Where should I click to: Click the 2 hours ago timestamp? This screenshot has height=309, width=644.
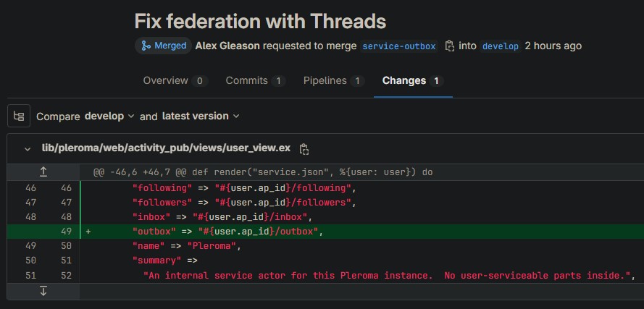click(x=553, y=46)
